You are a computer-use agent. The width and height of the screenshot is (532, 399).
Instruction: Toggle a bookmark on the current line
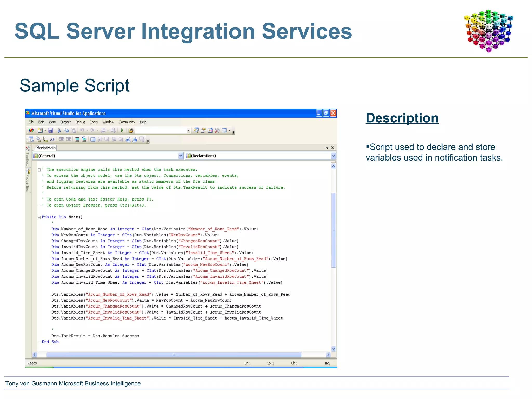tap(93, 139)
